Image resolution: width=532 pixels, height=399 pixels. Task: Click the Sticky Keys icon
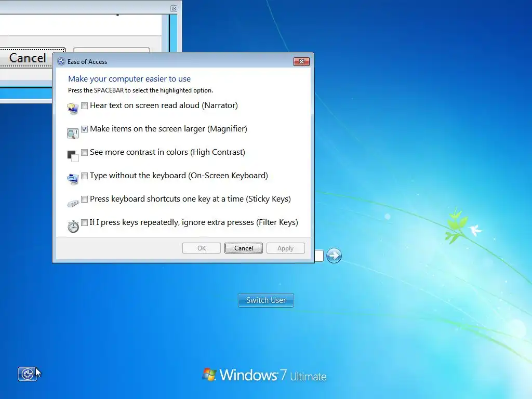[73, 204]
